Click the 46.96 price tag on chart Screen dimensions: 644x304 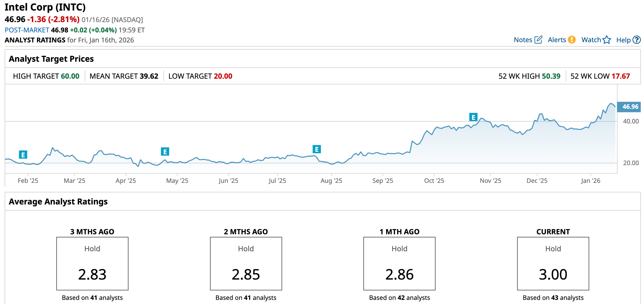coord(630,107)
